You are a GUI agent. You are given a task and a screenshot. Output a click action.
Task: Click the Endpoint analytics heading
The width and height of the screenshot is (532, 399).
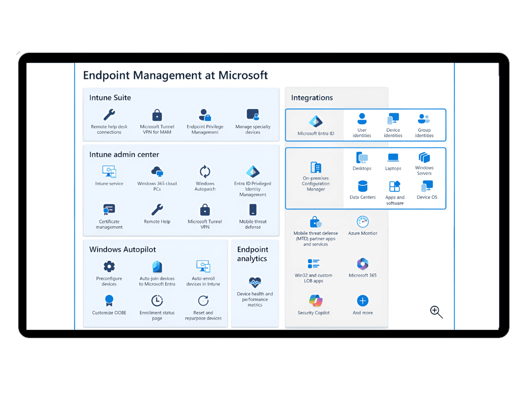click(x=253, y=254)
